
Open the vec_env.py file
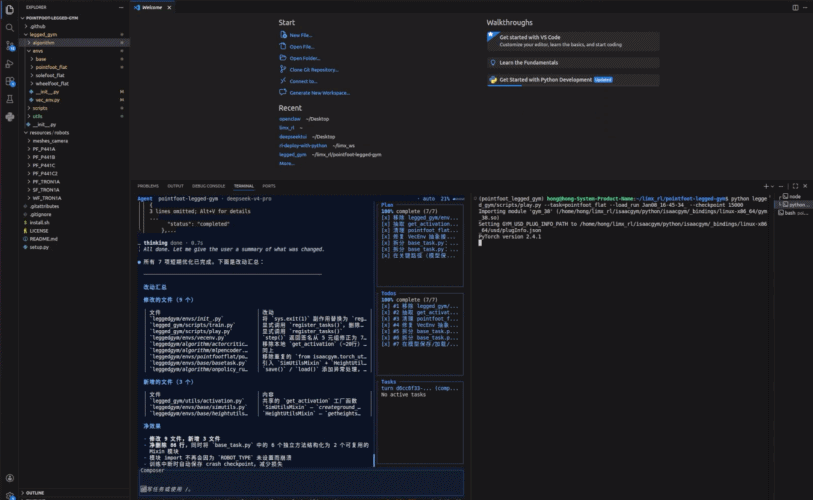click(48, 100)
